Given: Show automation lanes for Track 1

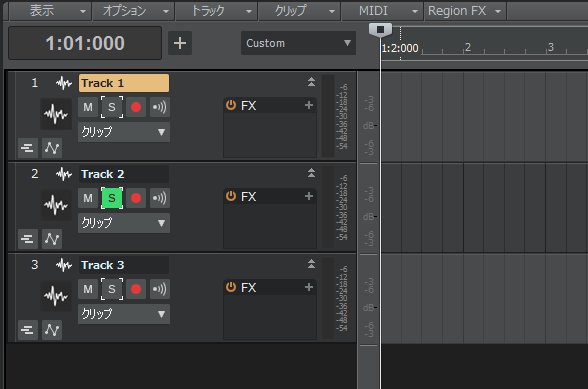Looking at the screenshot, I should 52,148.
